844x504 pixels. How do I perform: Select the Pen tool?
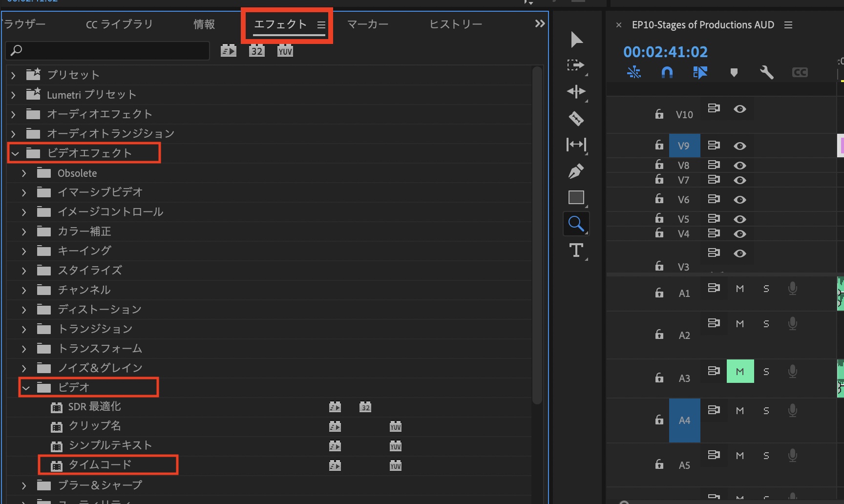click(576, 171)
